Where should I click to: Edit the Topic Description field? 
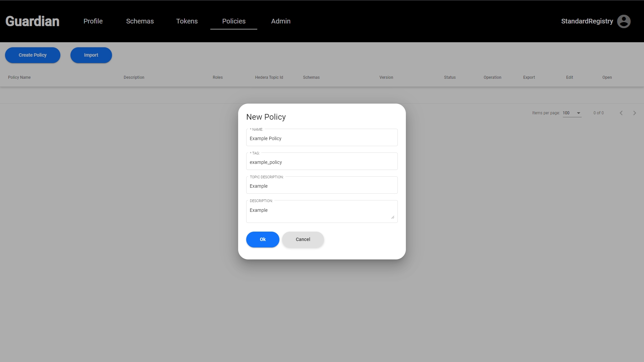tap(322, 186)
